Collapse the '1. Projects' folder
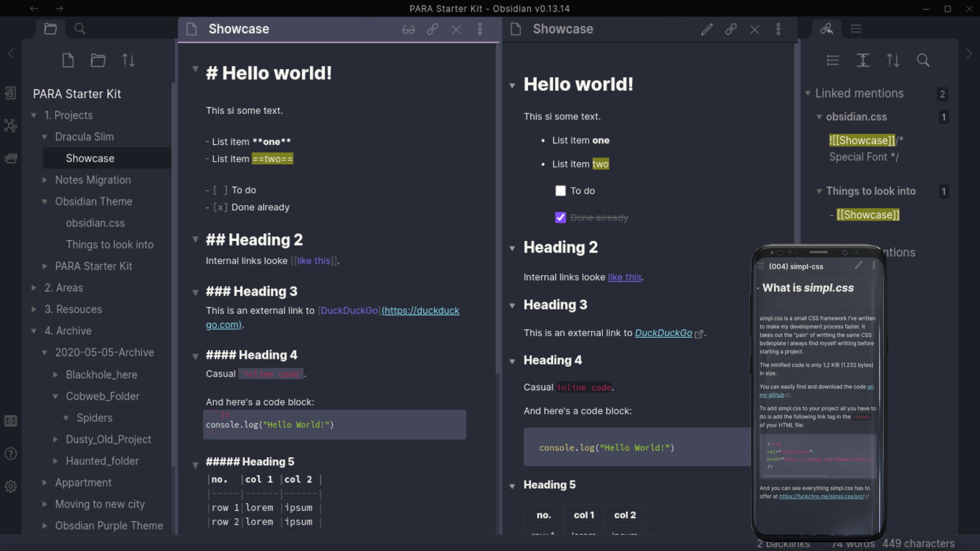Viewport: 980px width, 551px height. click(34, 115)
